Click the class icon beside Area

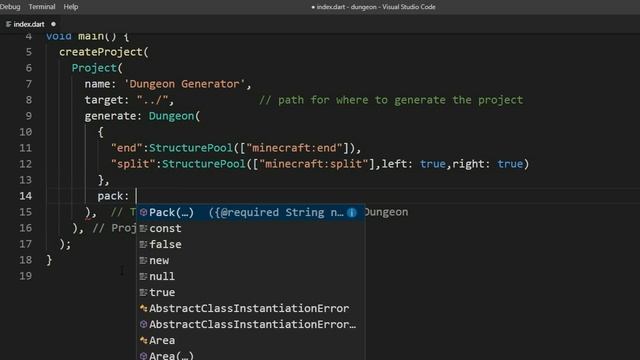point(143,340)
